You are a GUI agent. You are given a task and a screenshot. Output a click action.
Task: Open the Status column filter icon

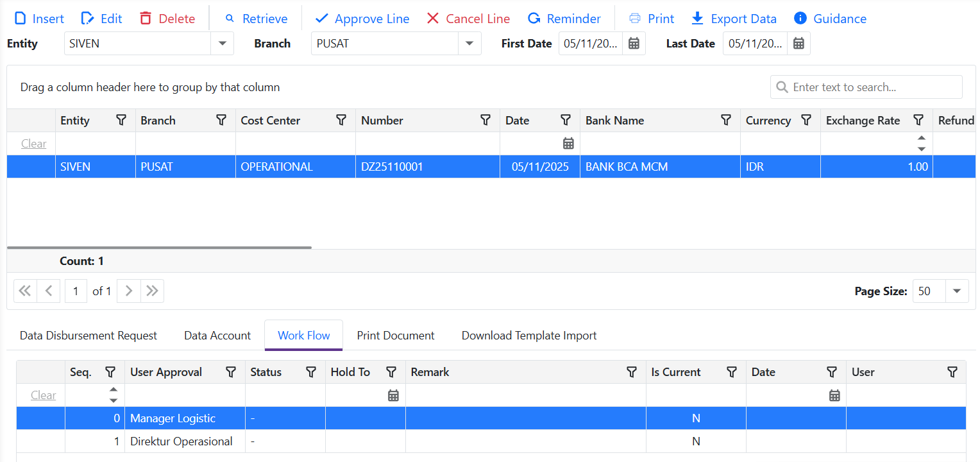(311, 372)
